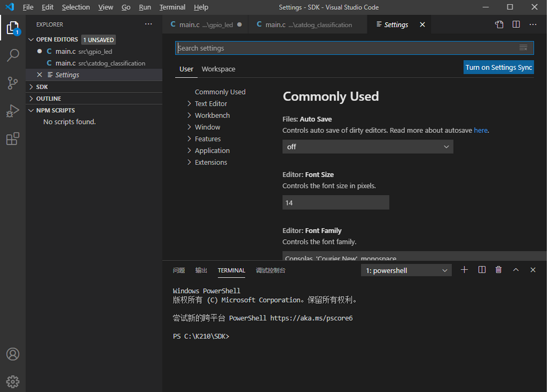548x392 pixels.
Task: Click the Font Family text field
Action: [x=414, y=256]
